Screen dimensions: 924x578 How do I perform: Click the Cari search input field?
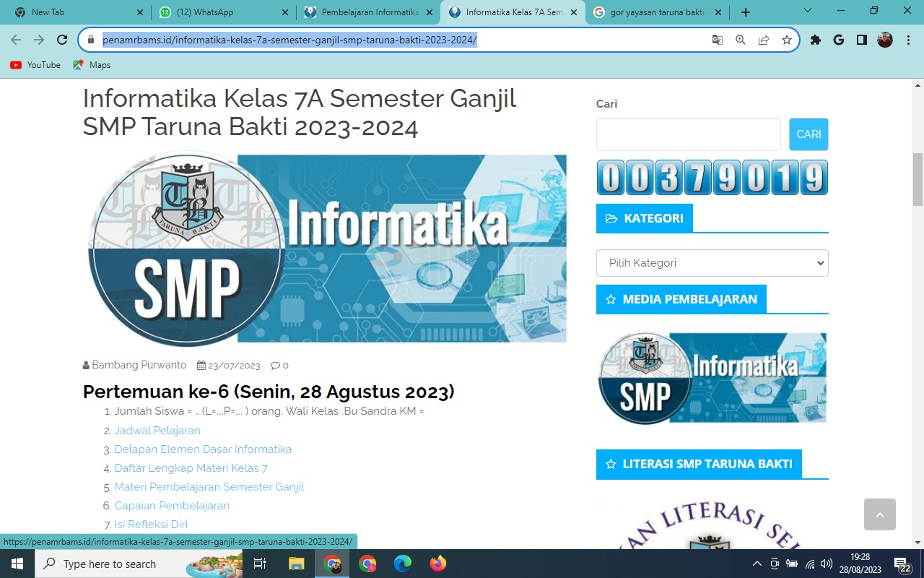689,134
